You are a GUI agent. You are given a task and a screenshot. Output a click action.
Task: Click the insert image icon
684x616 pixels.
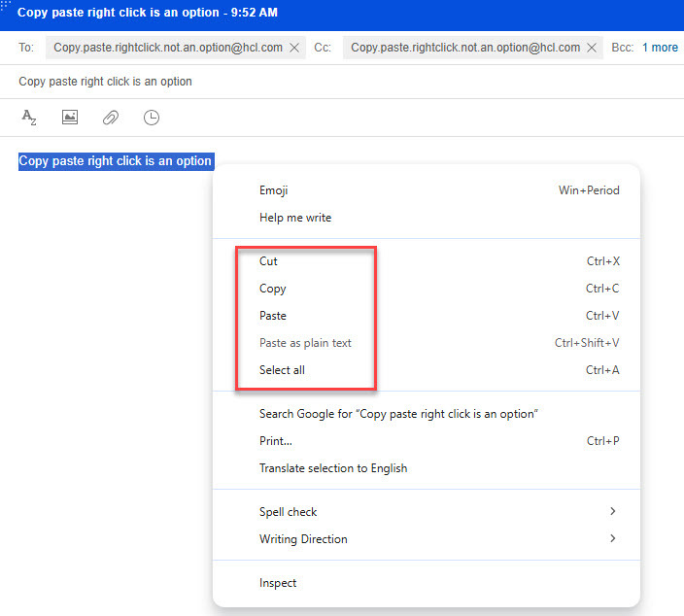70,118
